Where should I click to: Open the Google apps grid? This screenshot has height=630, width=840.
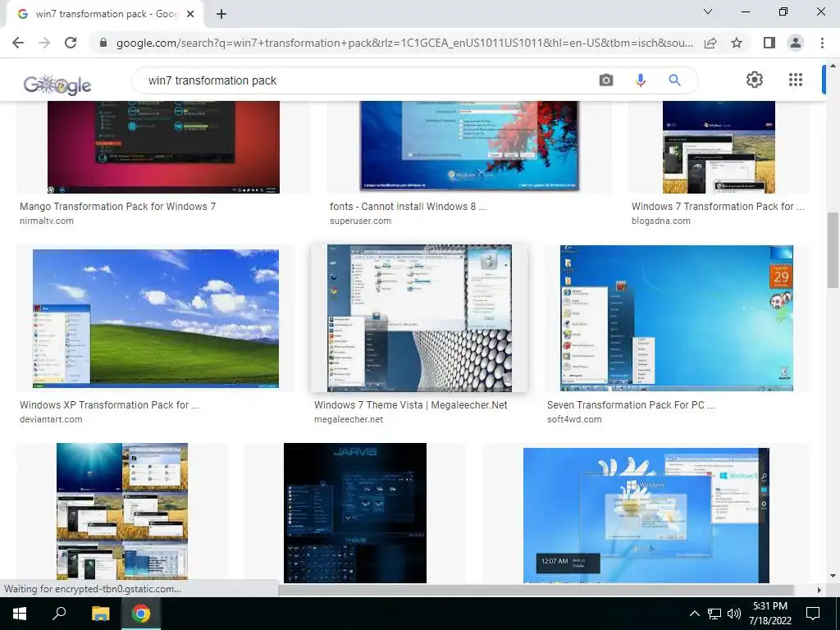pyautogui.click(x=796, y=80)
